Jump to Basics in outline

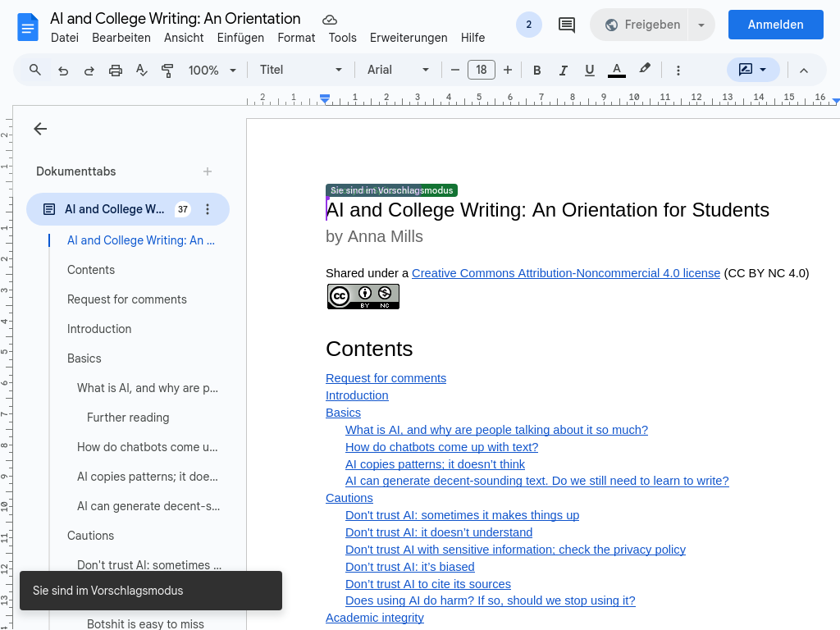click(84, 358)
